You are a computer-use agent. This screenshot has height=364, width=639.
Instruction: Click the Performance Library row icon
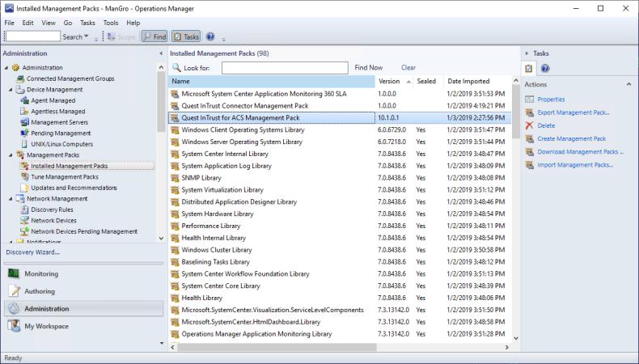(175, 226)
